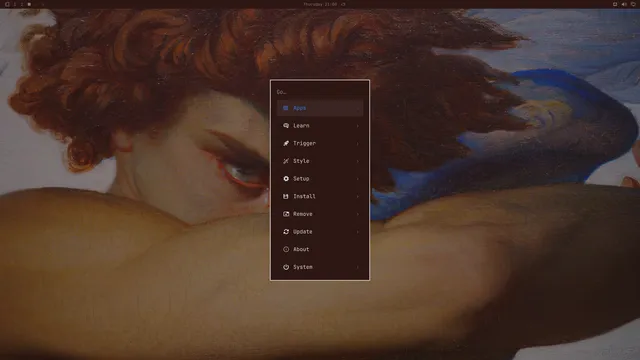Click the Thursday 21:00 clock
The image size is (640, 360).
click(x=320, y=4)
